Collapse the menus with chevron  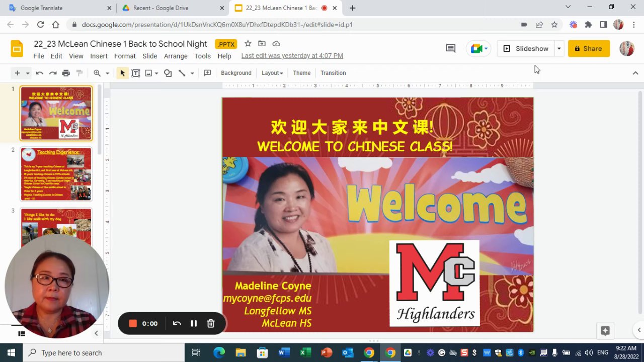[x=635, y=73]
